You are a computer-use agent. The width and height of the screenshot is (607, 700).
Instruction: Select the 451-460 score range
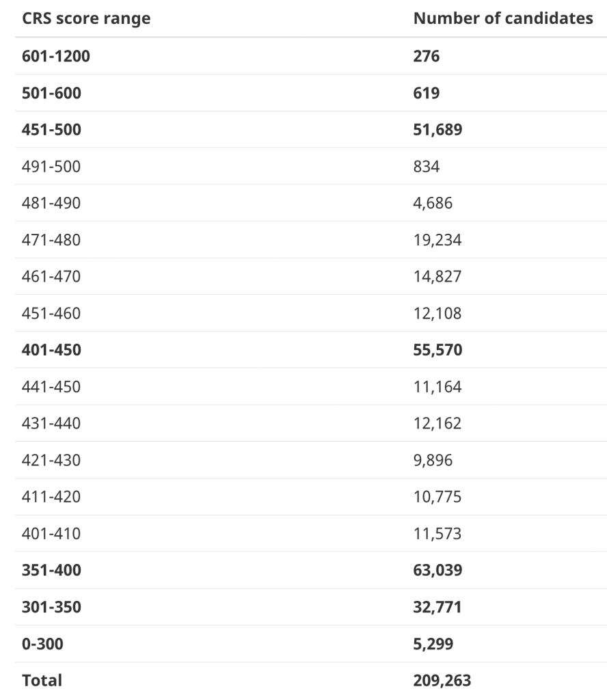click(x=51, y=313)
